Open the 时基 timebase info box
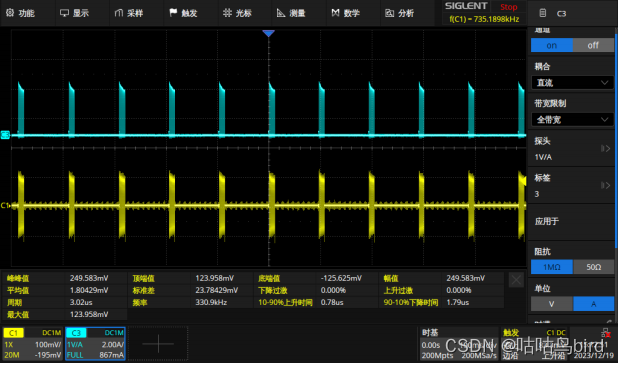619x365 pixels. click(x=459, y=344)
